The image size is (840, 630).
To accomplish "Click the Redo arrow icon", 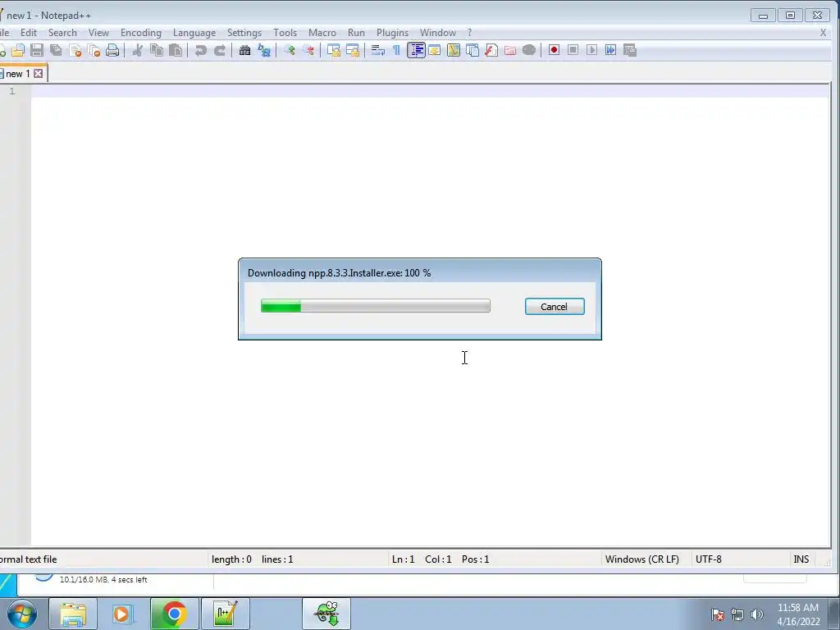I will pos(220,50).
